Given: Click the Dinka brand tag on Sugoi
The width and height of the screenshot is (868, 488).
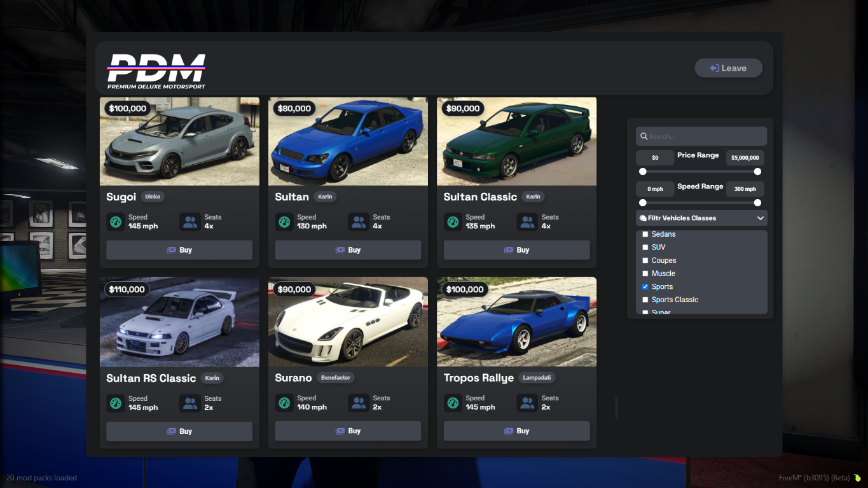Looking at the screenshot, I should click(x=153, y=197).
